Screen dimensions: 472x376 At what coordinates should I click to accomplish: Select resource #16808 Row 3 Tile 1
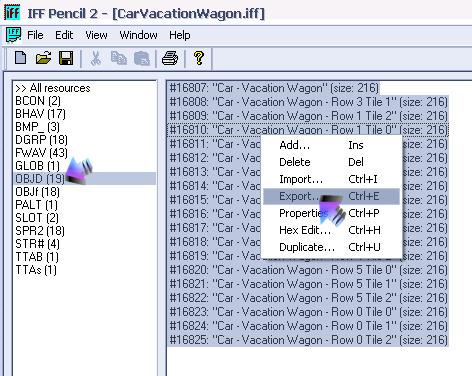tap(308, 102)
